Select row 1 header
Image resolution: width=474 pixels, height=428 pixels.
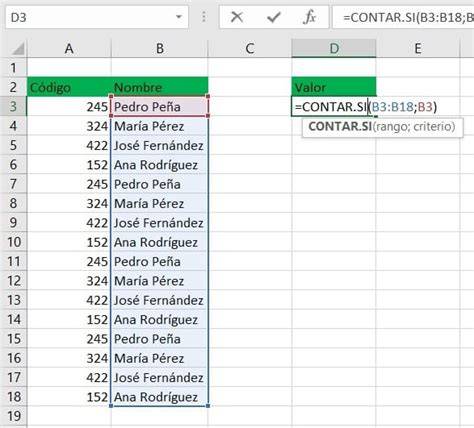pos(13,68)
